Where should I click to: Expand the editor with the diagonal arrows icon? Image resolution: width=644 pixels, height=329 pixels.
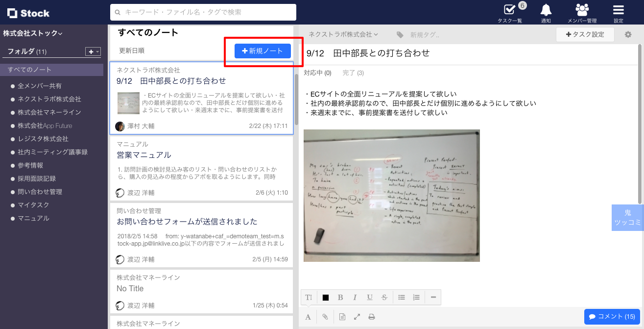pyautogui.click(x=357, y=316)
